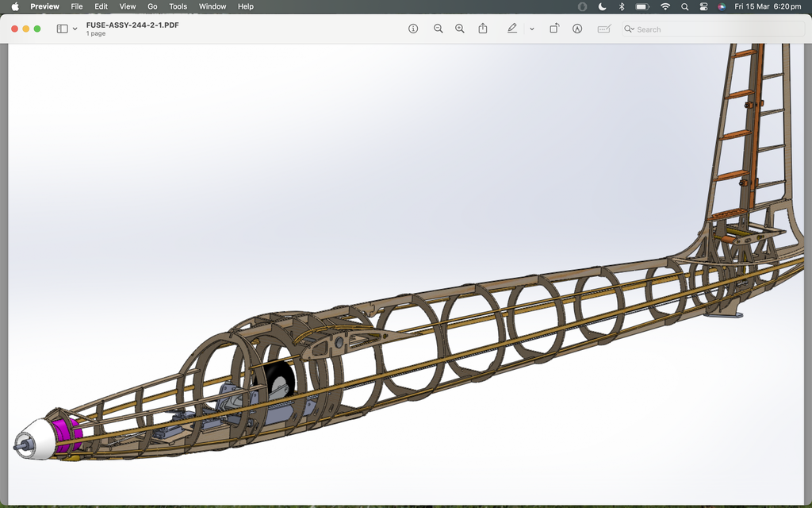Click the Rotate page icon
Viewport: 812px width, 508px height.
pyautogui.click(x=554, y=29)
